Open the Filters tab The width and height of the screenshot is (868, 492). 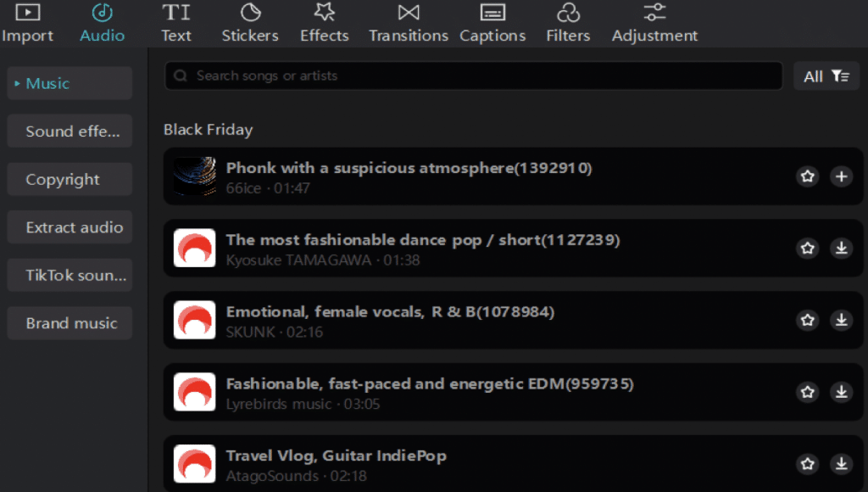click(x=568, y=23)
